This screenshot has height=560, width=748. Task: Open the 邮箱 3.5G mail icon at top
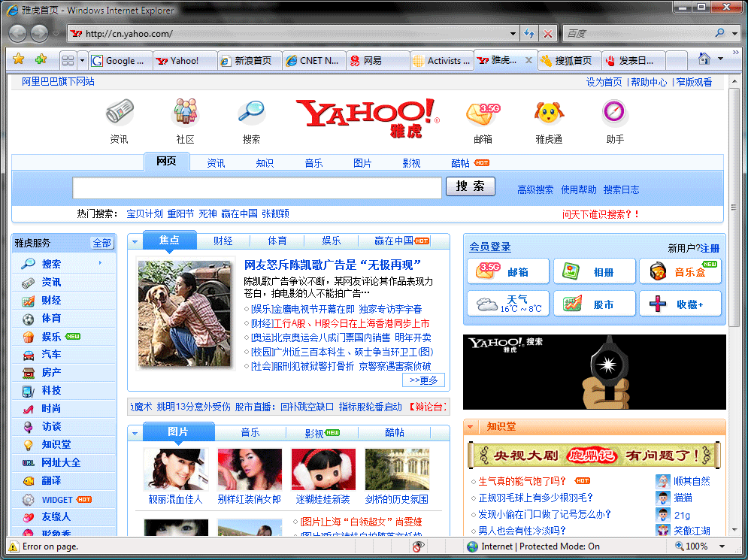(x=483, y=114)
